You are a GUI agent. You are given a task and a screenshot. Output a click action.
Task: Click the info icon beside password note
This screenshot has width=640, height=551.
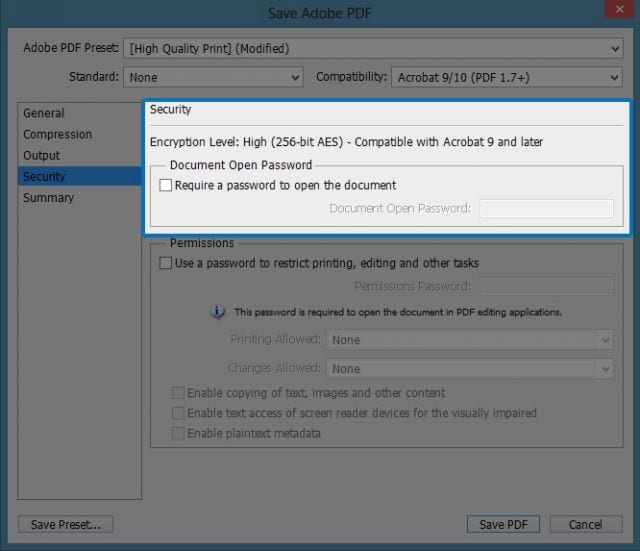coord(218,312)
